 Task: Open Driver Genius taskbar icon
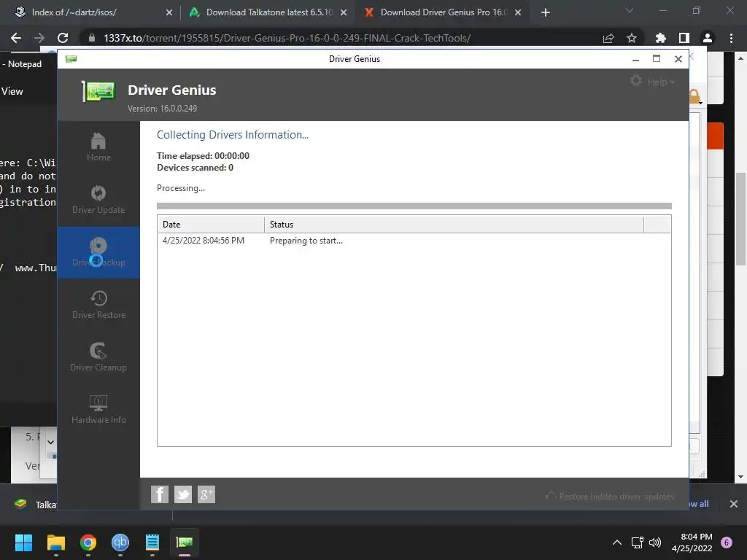[185, 542]
